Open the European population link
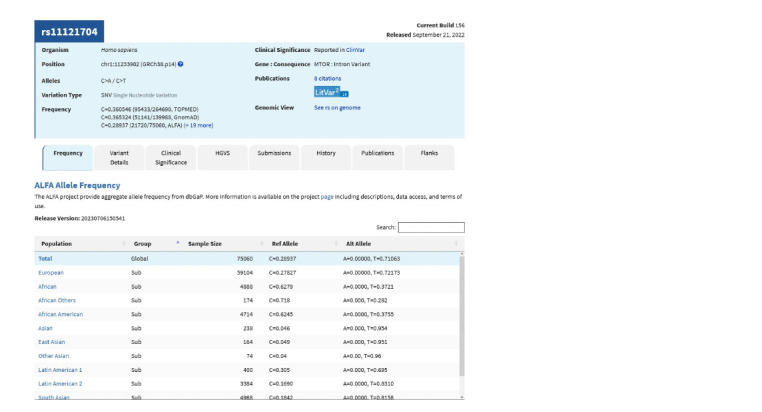Image resolution: width=762 pixels, height=412 pixels. pyautogui.click(x=51, y=273)
